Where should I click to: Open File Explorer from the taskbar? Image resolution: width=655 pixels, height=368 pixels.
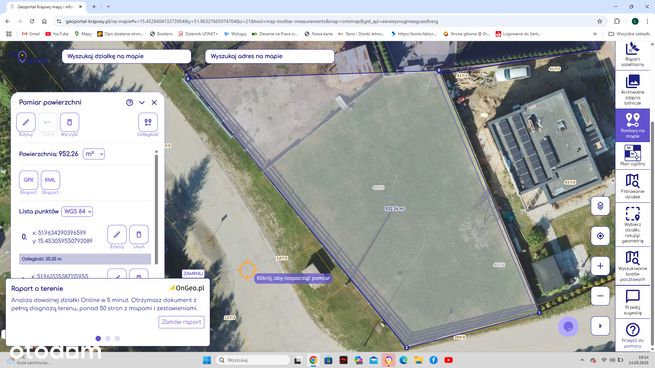pos(419,360)
